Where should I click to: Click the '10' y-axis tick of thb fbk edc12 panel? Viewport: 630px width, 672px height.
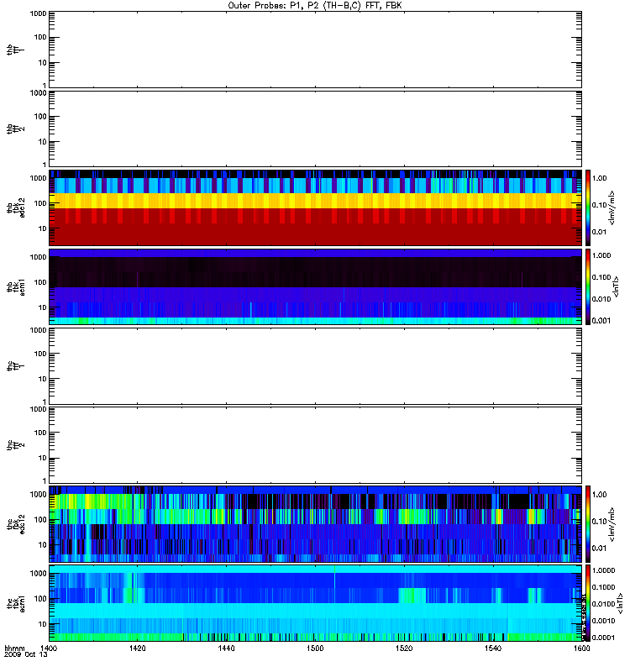[x=43, y=228]
